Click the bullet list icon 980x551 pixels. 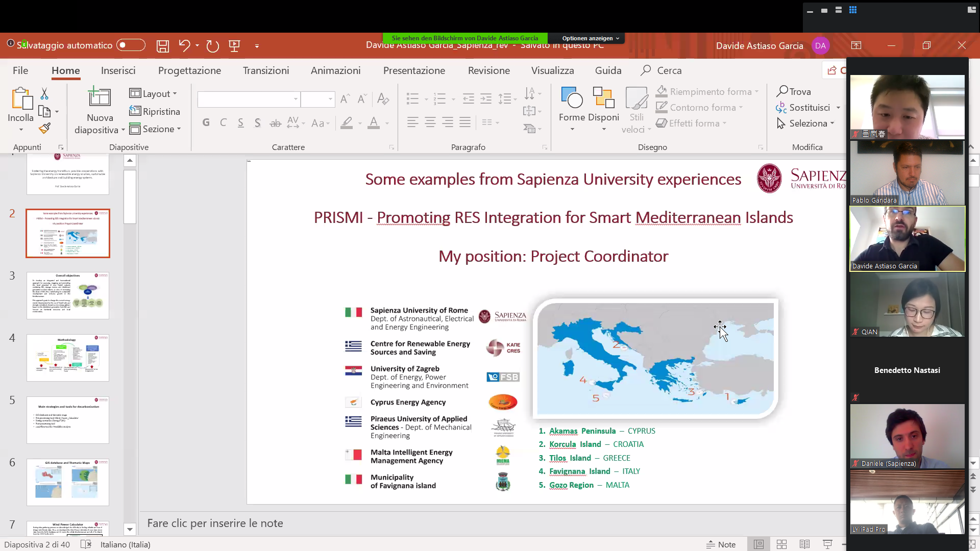412,98
